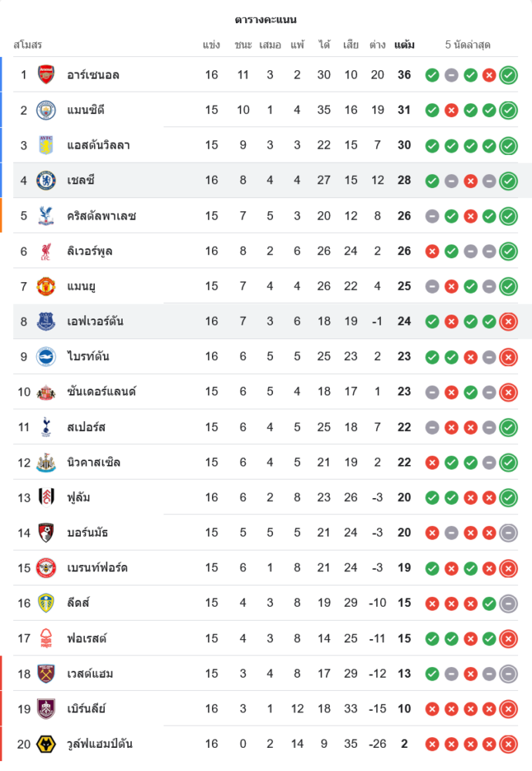The width and height of the screenshot is (532, 771).
Task: Click the Tottenham Spurs crest icon
Action: point(46,427)
